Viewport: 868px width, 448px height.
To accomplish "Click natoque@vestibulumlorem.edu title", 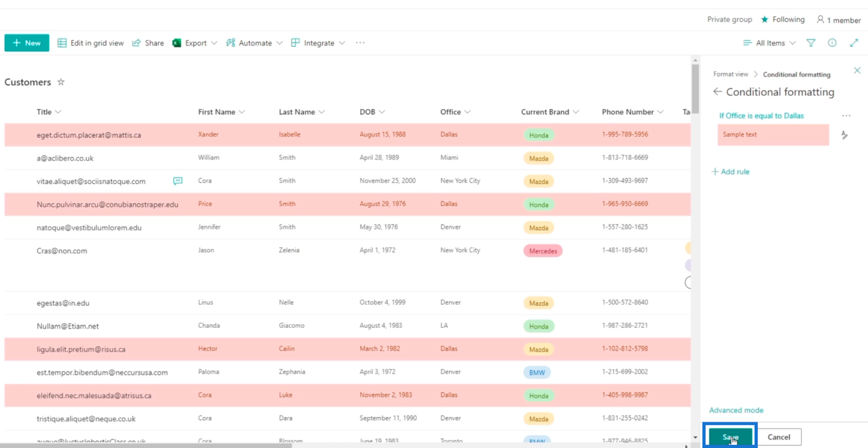I will pyautogui.click(x=89, y=228).
